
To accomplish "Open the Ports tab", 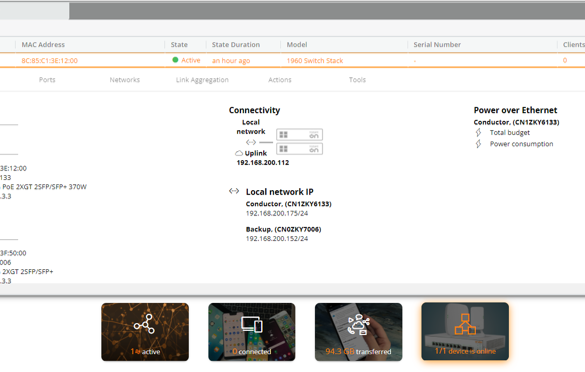I will pyautogui.click(x=47, y=79).
